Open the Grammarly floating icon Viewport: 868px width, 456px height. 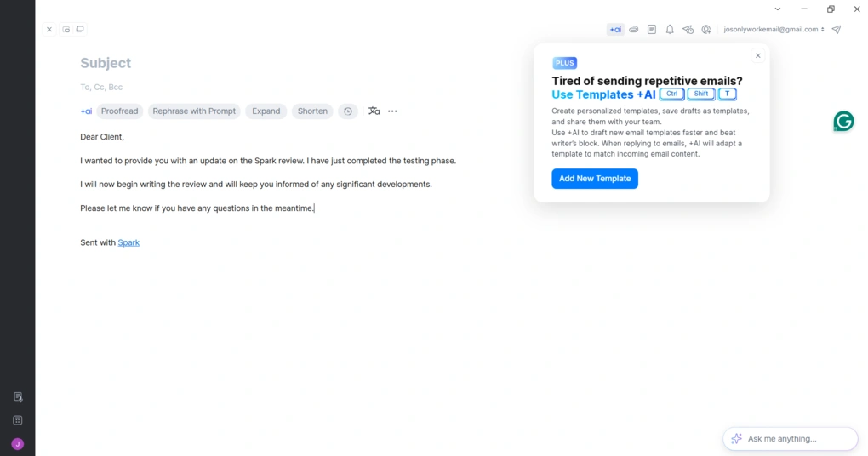click(843, 121)
